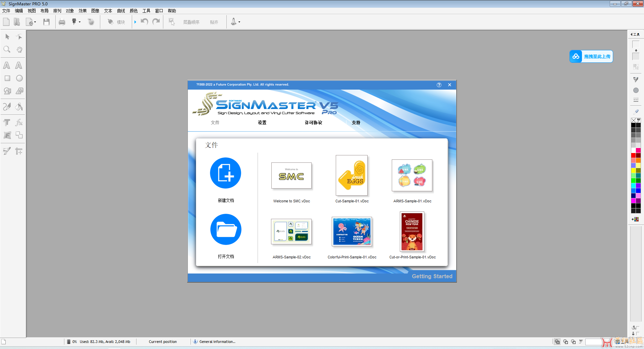Open ARMS-Sample-01.vDoc thumbnail
Viewport: 644px width, 349px height.
(x=412, y=175)
